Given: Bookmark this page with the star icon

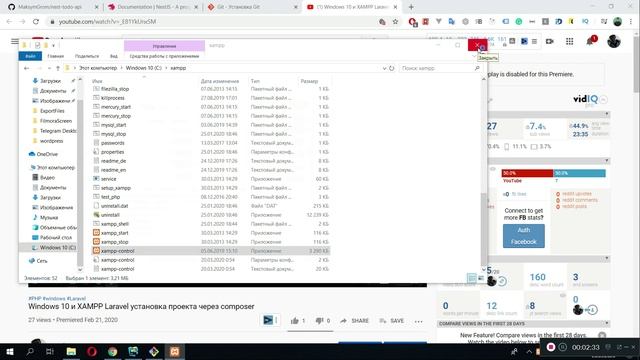Looking at the screenshot, I should point(395,22).
